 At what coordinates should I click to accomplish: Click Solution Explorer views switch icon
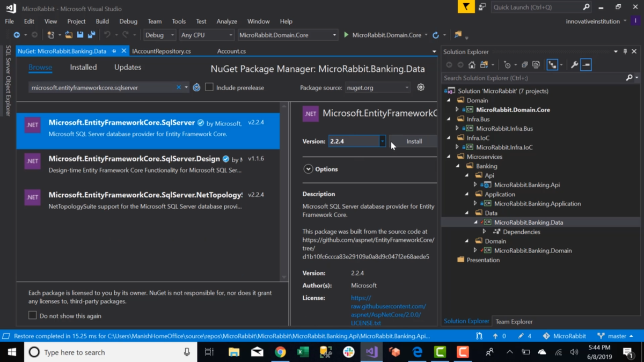click(x=484, y=65)
